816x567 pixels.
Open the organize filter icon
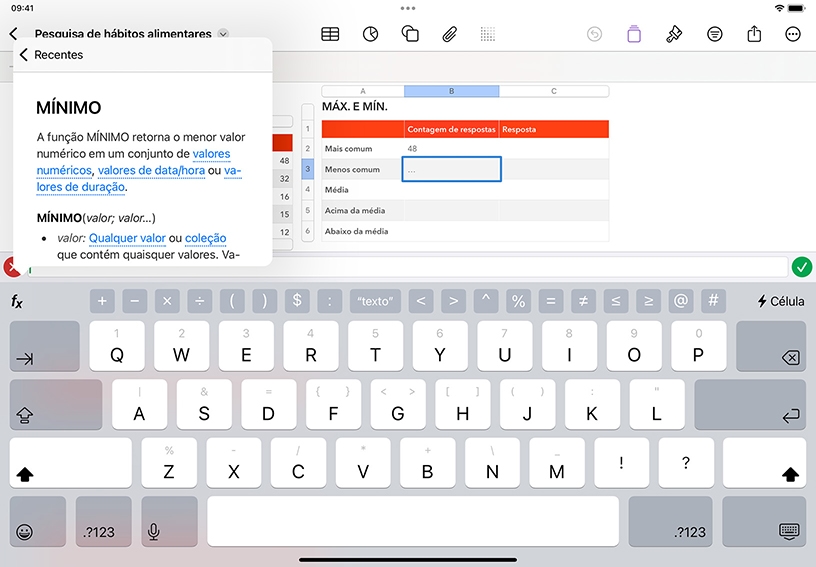tap(715, 34)
